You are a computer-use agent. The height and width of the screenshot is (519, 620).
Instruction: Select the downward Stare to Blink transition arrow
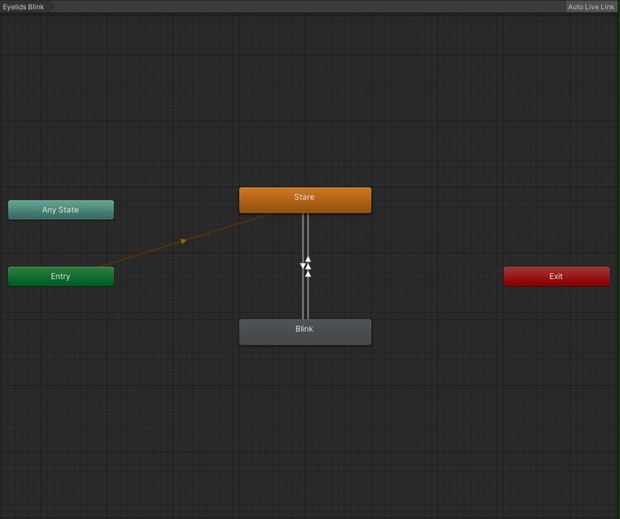click(x=303, y=266)
